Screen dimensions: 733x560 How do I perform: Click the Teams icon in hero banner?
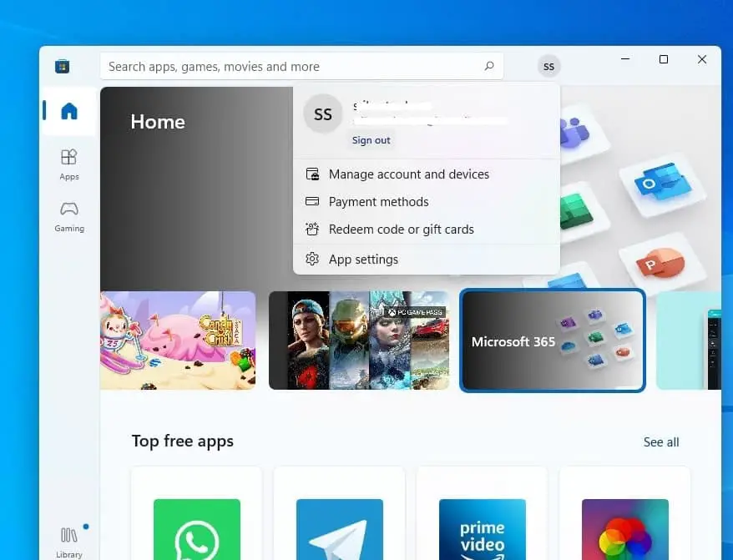coord(574,133)
